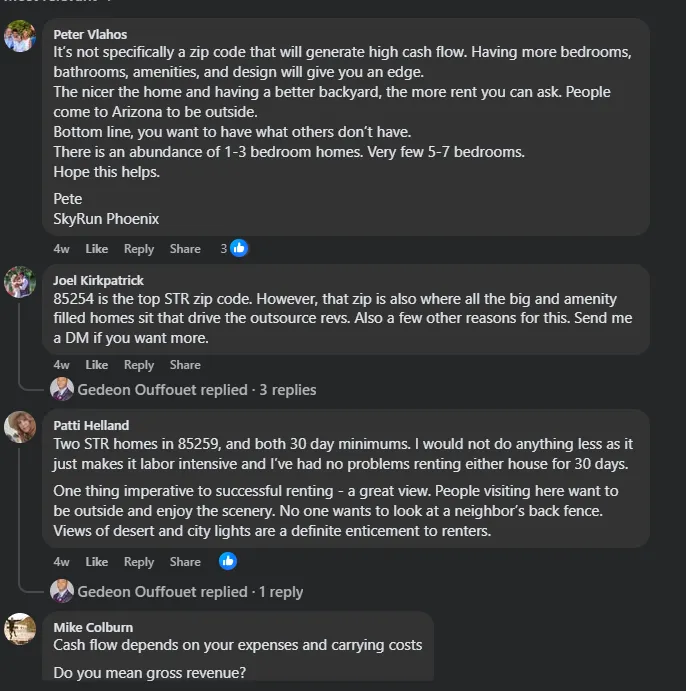
Task: Expand Gedeon Ouffouet's 3 replies
Action: tap(196, 390)
